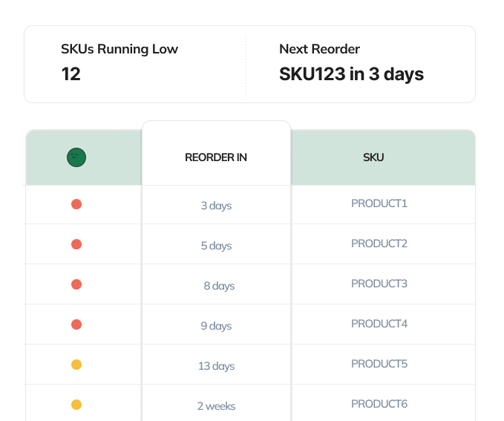Open the PRODUCT4 SKU entry

point(379,324)
